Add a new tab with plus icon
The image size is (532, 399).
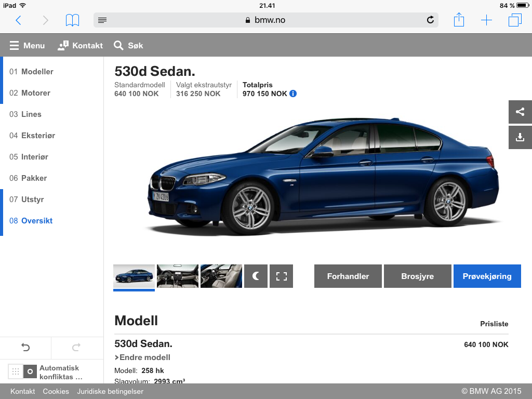tap(486, 20)
